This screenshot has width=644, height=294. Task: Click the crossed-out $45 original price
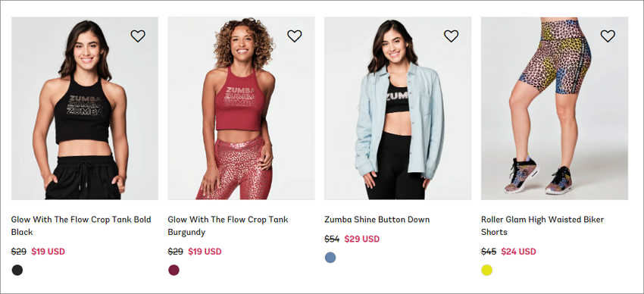click(x=489, y=252)
